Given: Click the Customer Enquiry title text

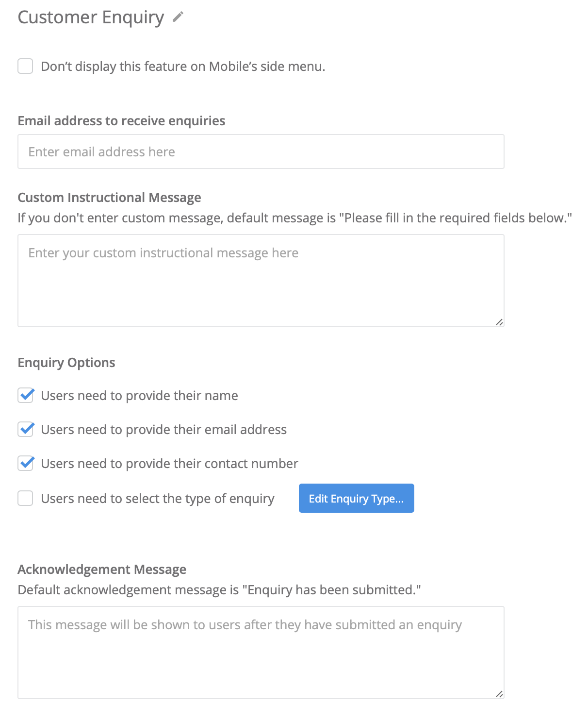Looking at the screenshot, I should coord(91,17).
